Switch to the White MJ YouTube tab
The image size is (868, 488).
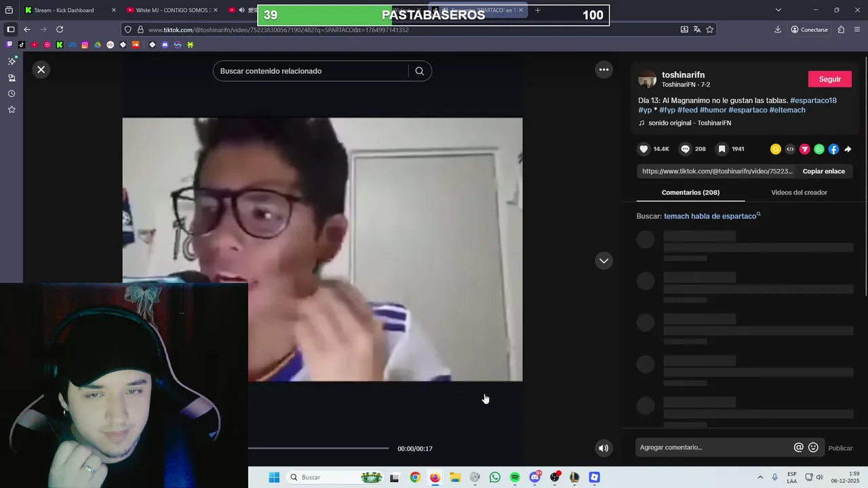click(x=172, y=10)
